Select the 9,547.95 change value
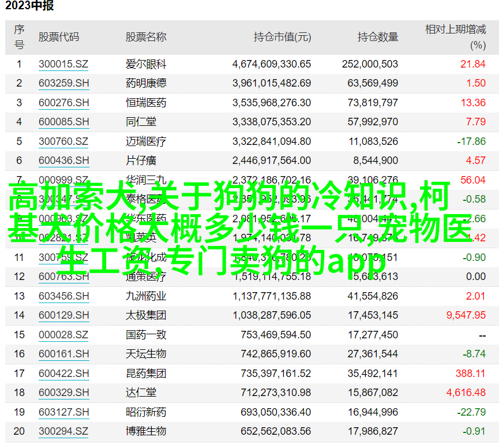 (x=466, y=315)
